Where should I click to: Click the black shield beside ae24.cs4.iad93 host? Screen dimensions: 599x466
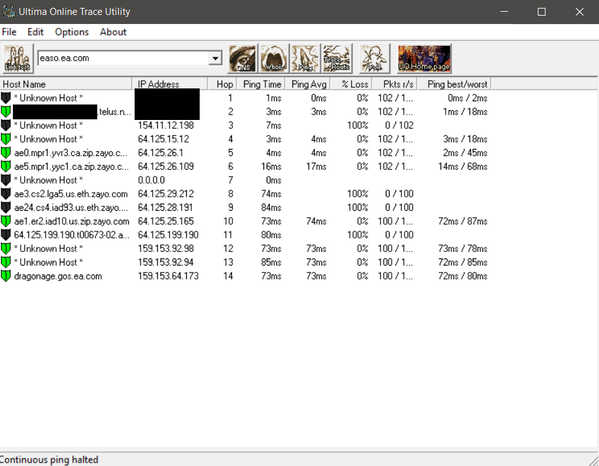tap(6, 207)
